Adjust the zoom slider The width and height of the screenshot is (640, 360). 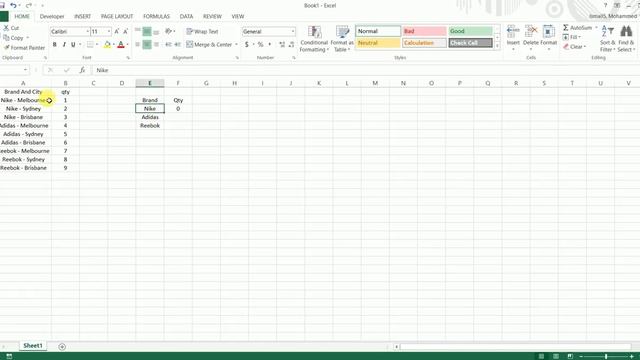pos(606,356)
